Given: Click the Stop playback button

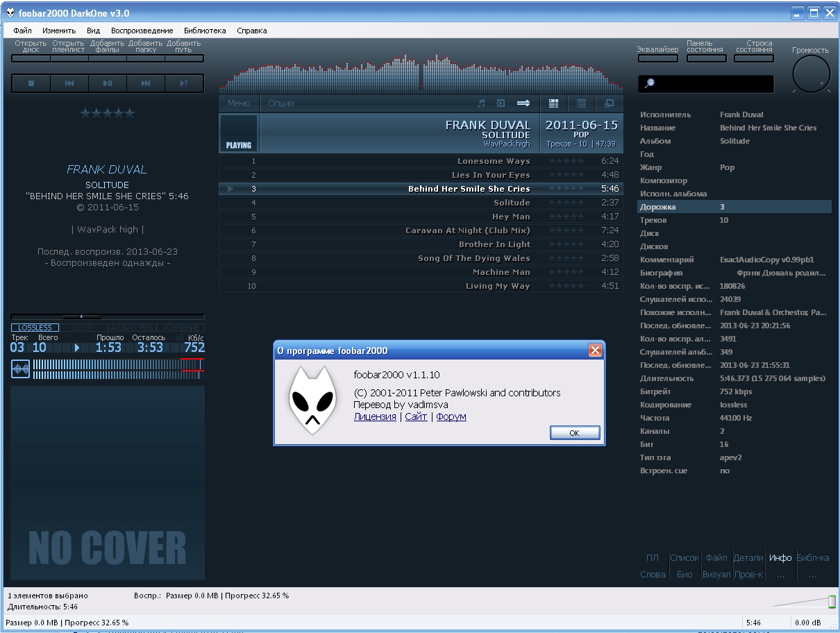Looking at the screenshot, I should 31,83.
